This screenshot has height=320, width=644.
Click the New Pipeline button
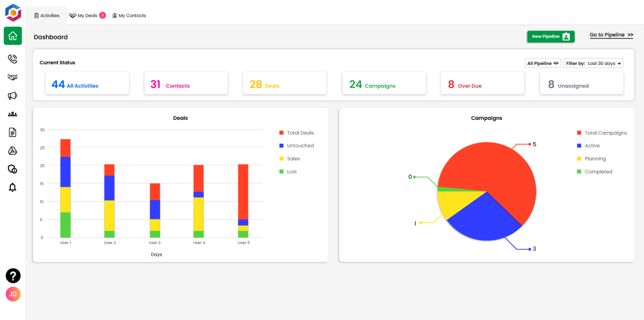click(551, 36)
